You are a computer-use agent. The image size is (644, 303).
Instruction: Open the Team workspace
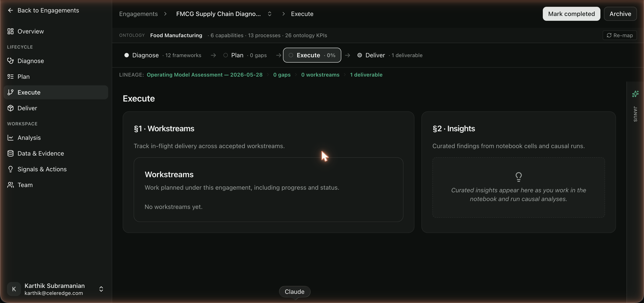pos(56,185)
